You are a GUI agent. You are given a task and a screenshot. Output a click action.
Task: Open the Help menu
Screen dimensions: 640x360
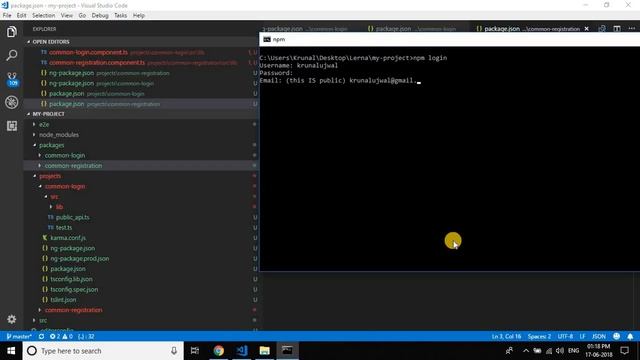[x=139, y=16]
